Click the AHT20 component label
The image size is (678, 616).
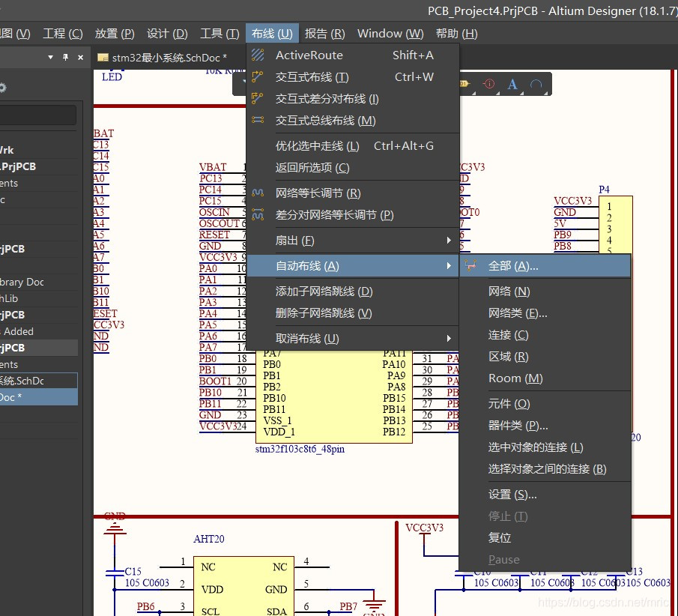(x=209, y=539)
